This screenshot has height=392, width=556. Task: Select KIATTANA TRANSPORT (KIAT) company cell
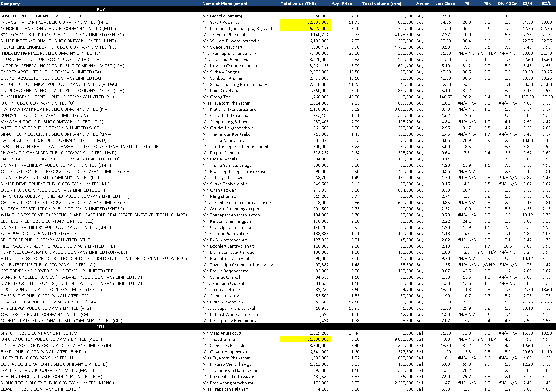pyautogui.click(x=56, y=109)
